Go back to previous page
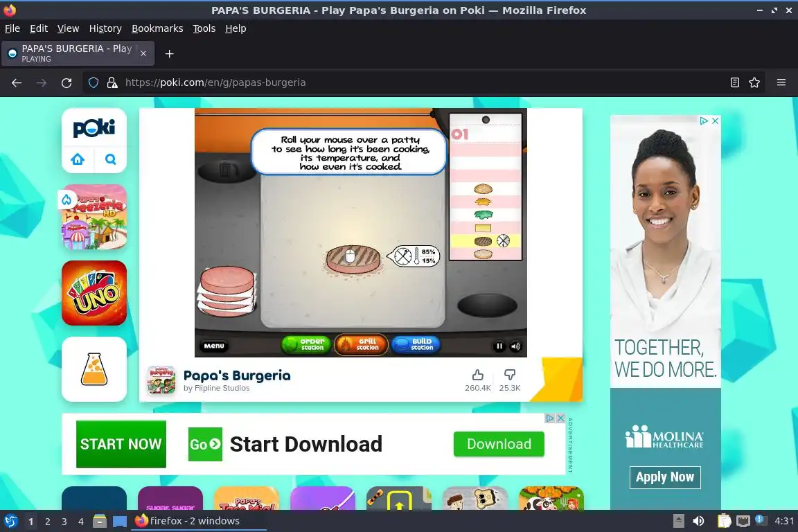Image resolution: width=798 pixels, height=532 pixels. tap(17, 82)
